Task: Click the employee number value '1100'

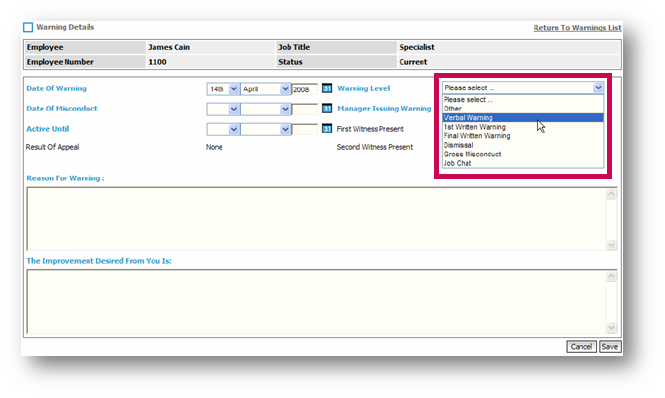Action: click(157, 62)
